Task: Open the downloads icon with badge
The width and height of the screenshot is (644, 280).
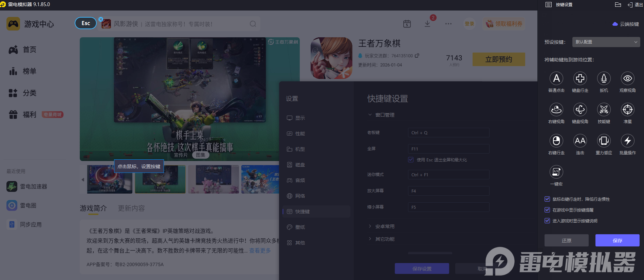Action: click(427, 24)
